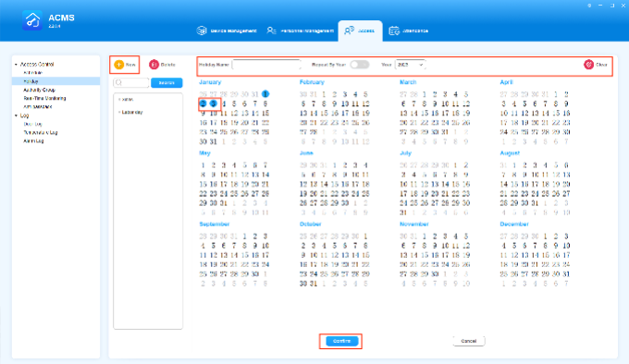This screenshot has height=364, width=629.
Task: Select the Labor day holiday entry
Action: [x=132, y=113]
